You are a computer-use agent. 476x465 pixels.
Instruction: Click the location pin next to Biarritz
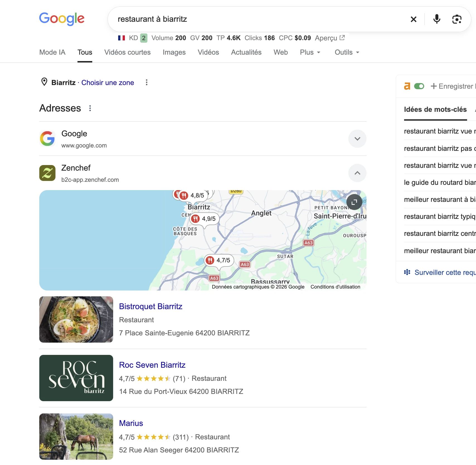tap(44, 82)
